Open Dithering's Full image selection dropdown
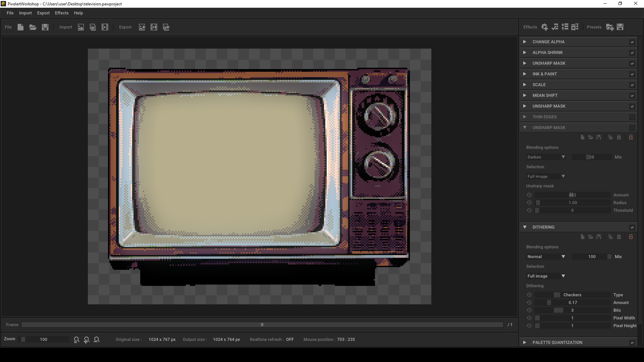 (x=546, y=276)
